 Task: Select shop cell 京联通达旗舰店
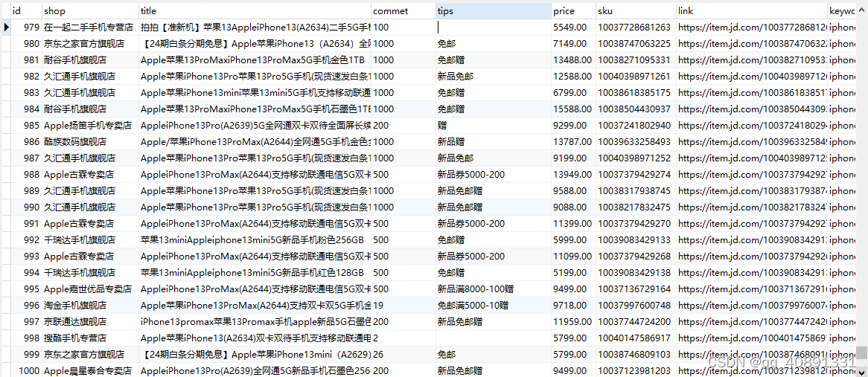click(x=90, y=322)
